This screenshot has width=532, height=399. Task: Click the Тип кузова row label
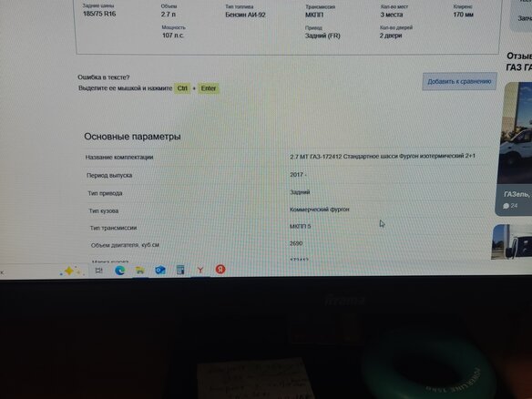coord(104,211)
